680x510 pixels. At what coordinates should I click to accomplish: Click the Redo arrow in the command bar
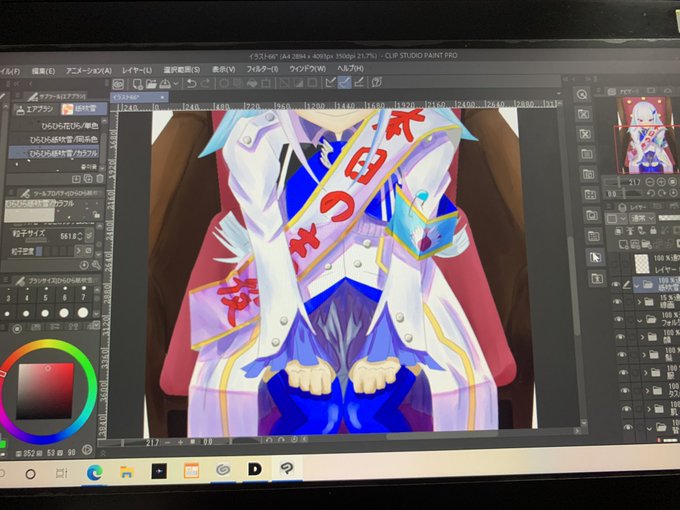(x=206, y=83)
